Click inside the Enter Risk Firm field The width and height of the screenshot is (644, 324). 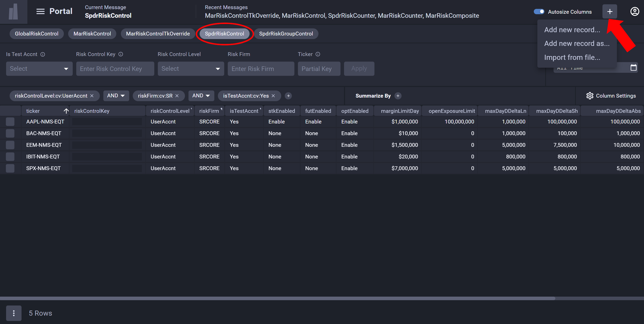tap(261, 68)
